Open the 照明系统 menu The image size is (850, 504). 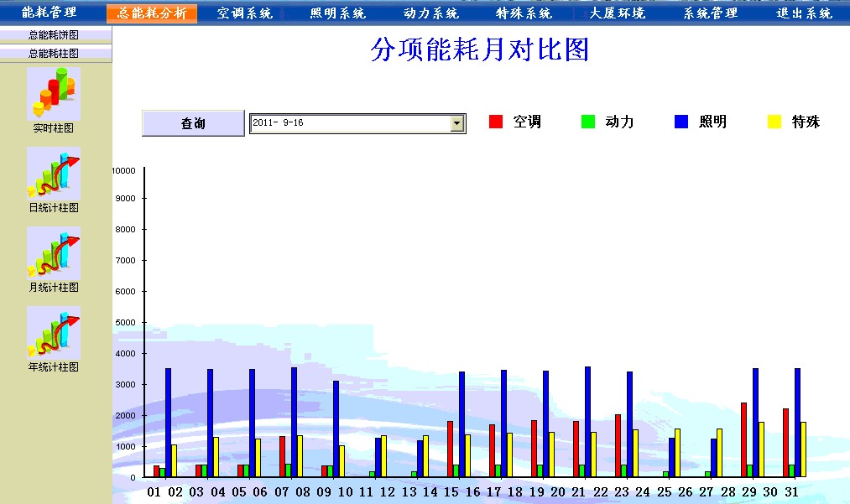[x=337, y=13]
